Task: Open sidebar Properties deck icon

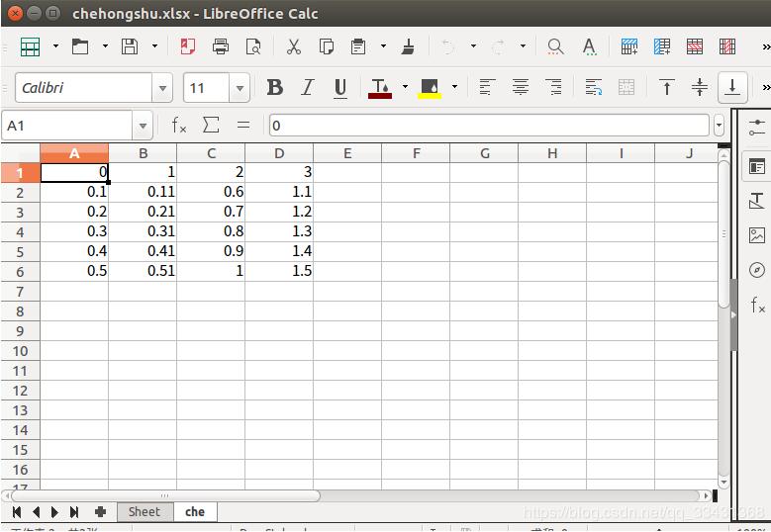Action: [x=757, y=166]
